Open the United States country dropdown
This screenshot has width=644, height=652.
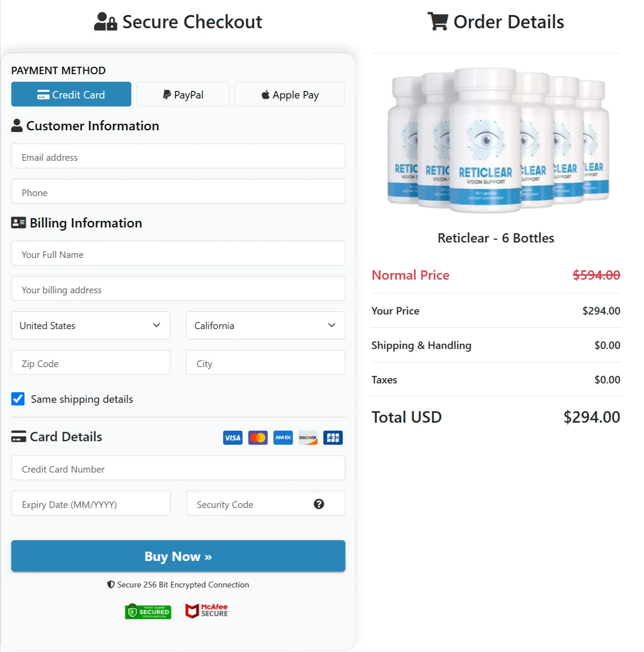tap(90, 326)
